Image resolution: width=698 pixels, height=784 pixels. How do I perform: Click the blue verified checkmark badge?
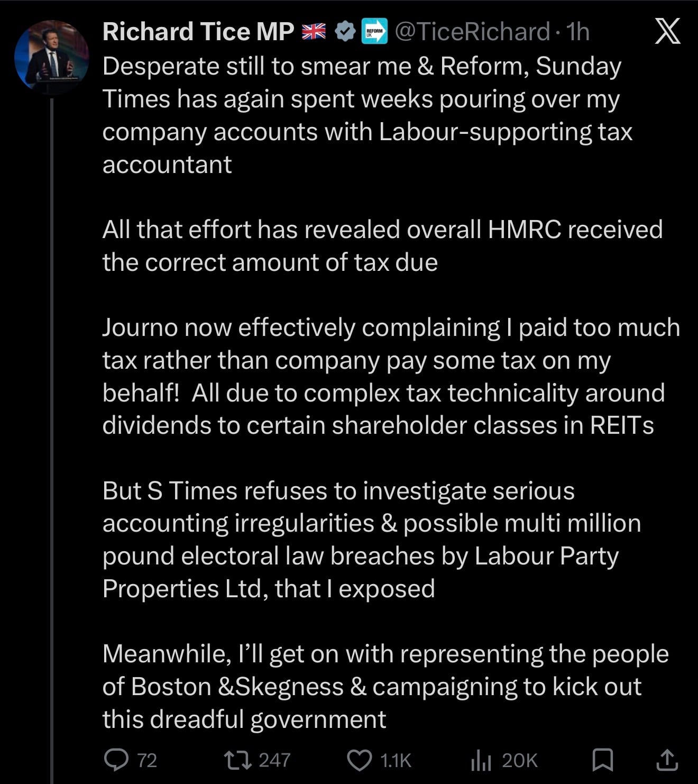[x=345, y=32]
